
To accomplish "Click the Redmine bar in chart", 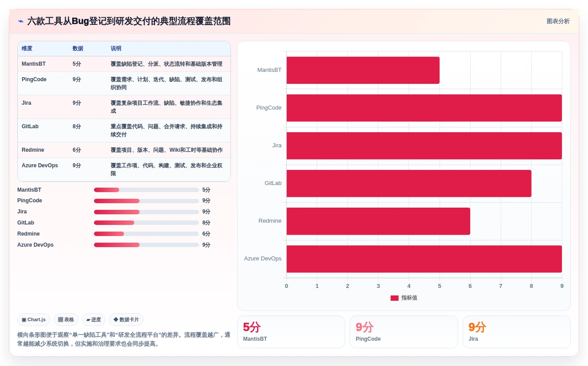I will pos(378,221).
